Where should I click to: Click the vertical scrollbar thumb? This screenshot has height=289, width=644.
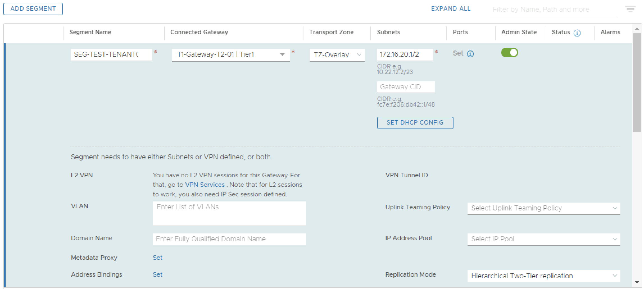pos(637,81)
